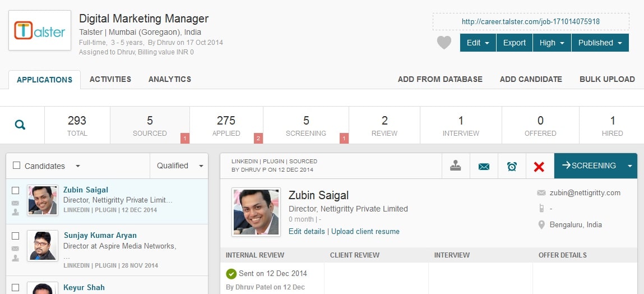This screenshot has height=294, width=644.
Task: Send email using the envelope toolbar icon
Action: click(x=484, y=166)
